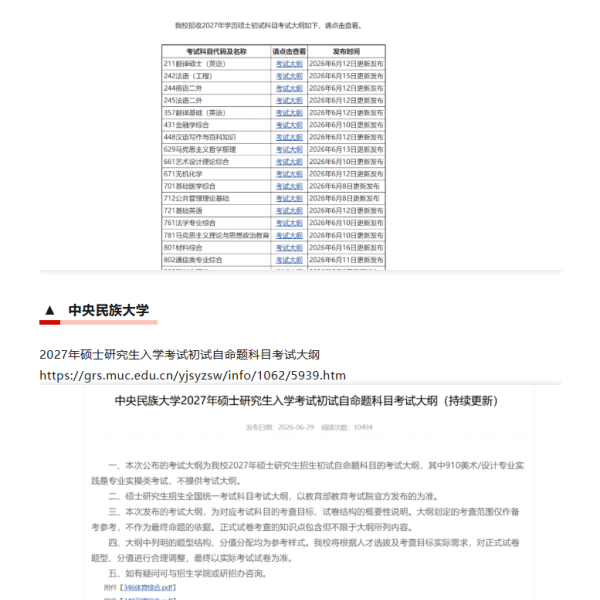The image size is (600, 600).
Task: Open 考试大纲 link for 244德语二外
Action: (289, 88)
